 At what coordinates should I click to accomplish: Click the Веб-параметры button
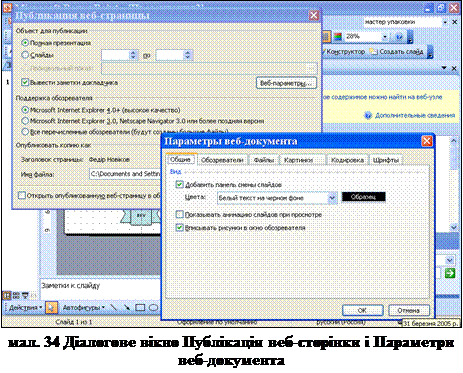click(x=286, y=83)
